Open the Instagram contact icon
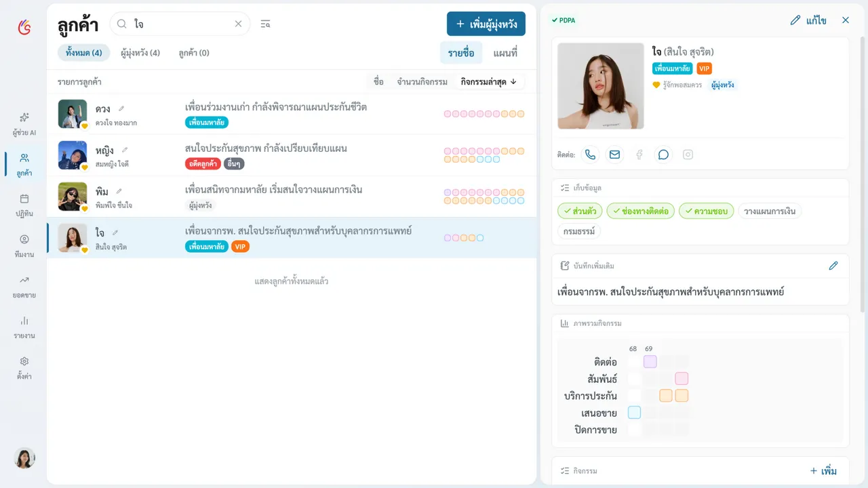This screenshot has height=488, width=868. [688, 155]
